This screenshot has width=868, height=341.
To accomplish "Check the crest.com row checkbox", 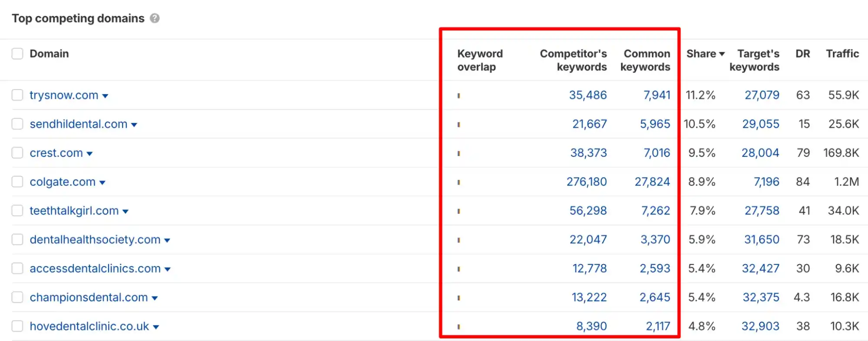I will coord(17,152).
